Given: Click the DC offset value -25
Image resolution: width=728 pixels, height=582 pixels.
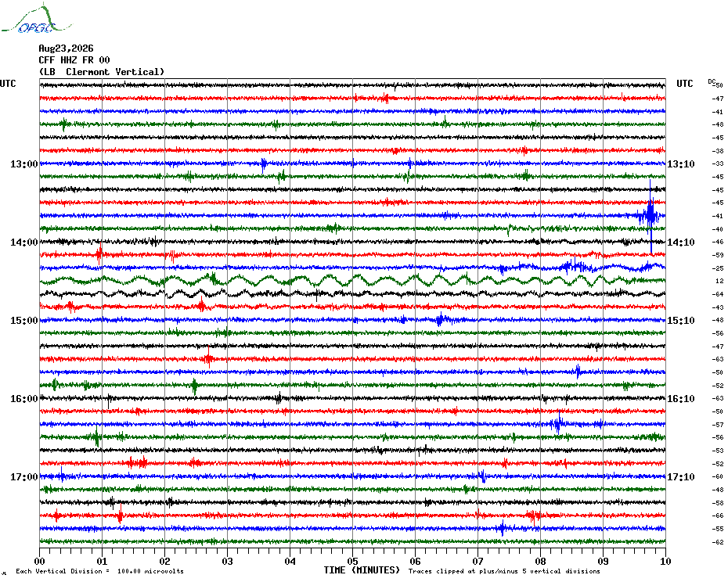Looking at the screenshot, I should coord(718,268).
